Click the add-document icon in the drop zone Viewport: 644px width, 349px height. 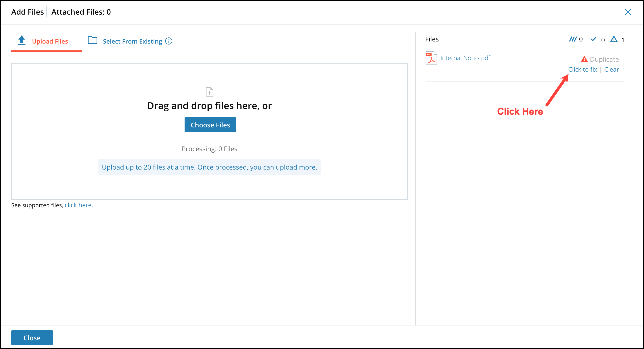210,92
